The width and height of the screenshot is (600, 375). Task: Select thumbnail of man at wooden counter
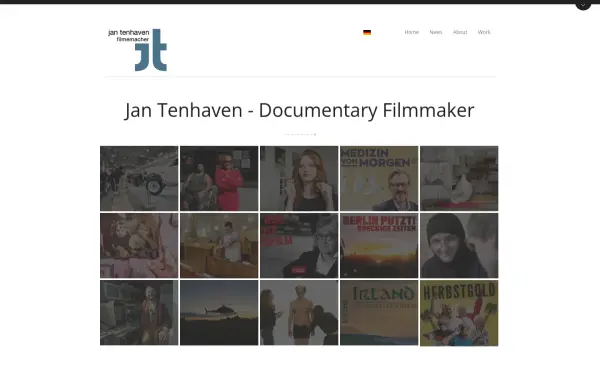(219, 246)
